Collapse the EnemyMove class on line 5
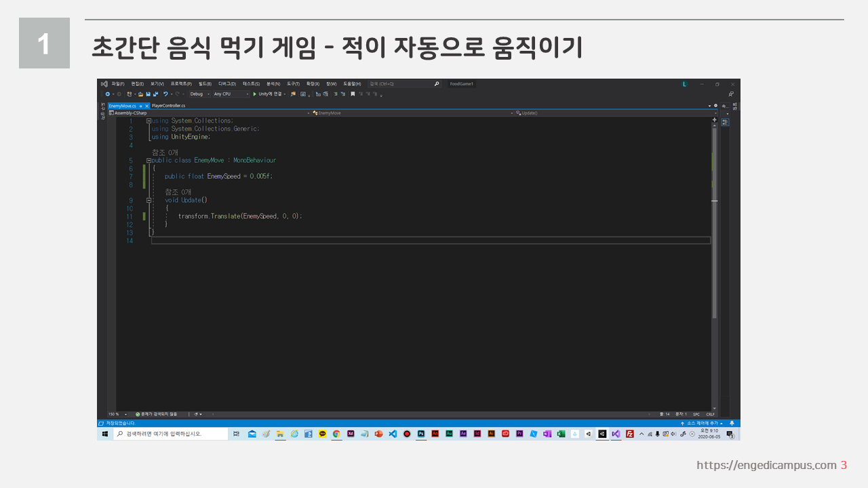Viewport: 868px width, 488px height. coord(149,161)
